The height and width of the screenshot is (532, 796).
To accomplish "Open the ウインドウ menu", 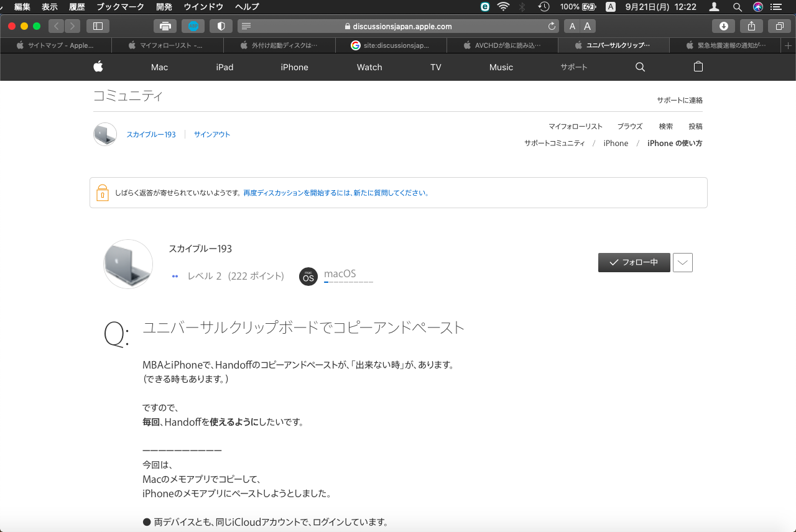I will click(x=204, y=7).
